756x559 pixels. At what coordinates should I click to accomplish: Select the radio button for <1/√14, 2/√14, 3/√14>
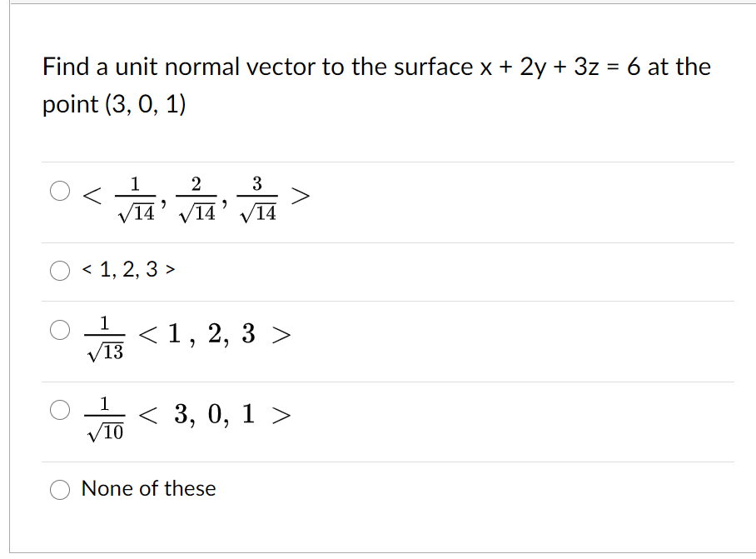[x=59, y=191]
